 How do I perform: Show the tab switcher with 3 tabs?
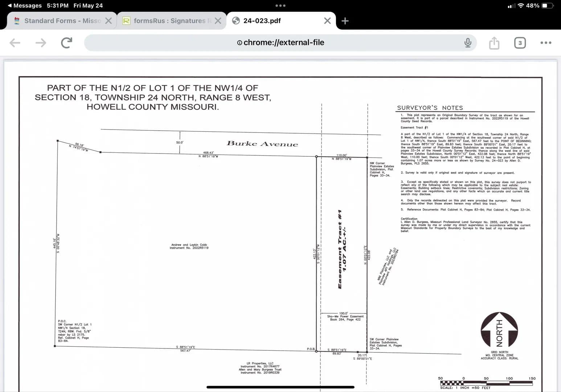tap(520, 43)
